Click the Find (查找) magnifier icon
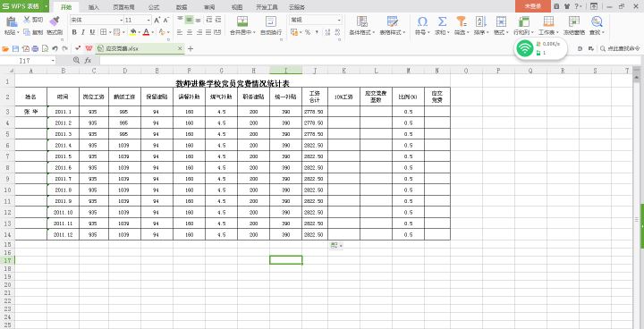Screen dimensions: 644x329 pos(597,21)
